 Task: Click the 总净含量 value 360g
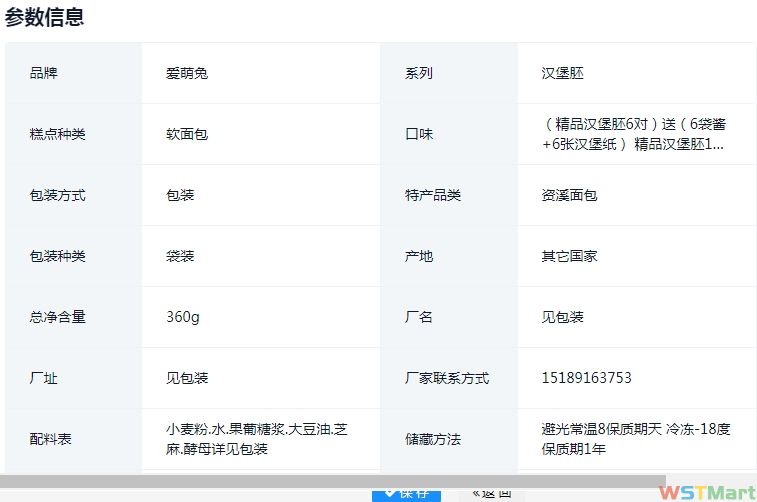click(183, 317)
